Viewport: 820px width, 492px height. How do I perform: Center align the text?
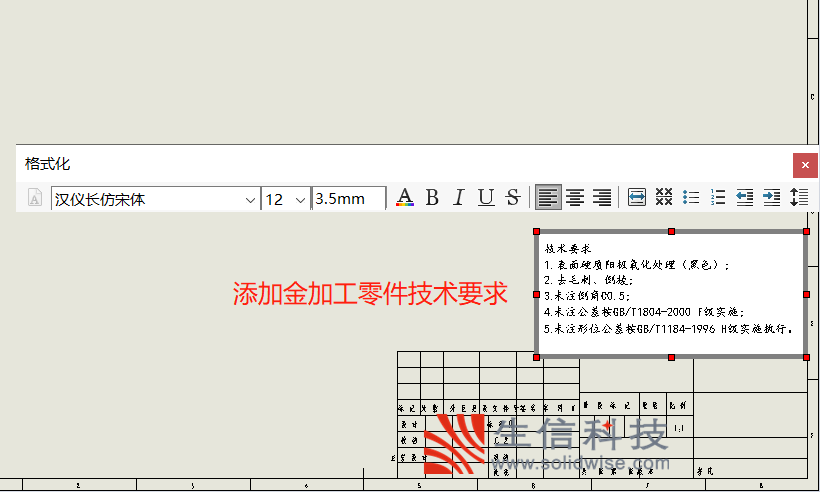(575, 198)
